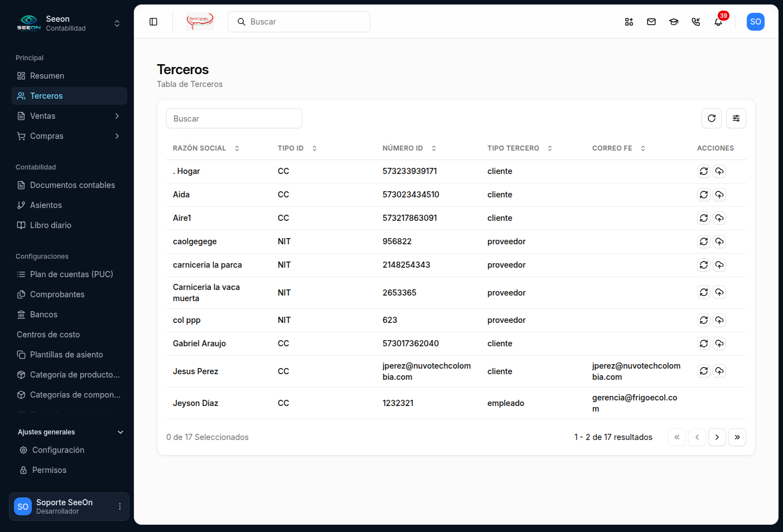Click upload icon for Gabriel Araujo row
The image size is (783, 532).
pyautogui.click(x=719, y=344)
